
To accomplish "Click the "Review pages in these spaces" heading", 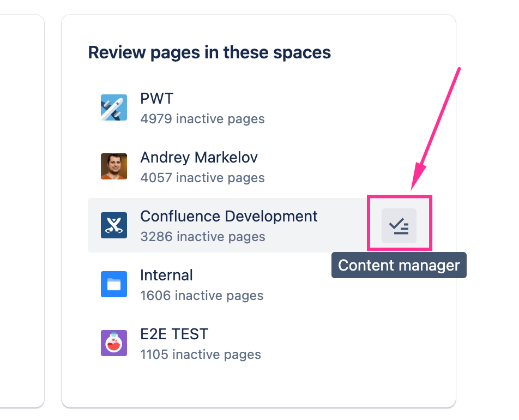I will [x=209, y=53].
